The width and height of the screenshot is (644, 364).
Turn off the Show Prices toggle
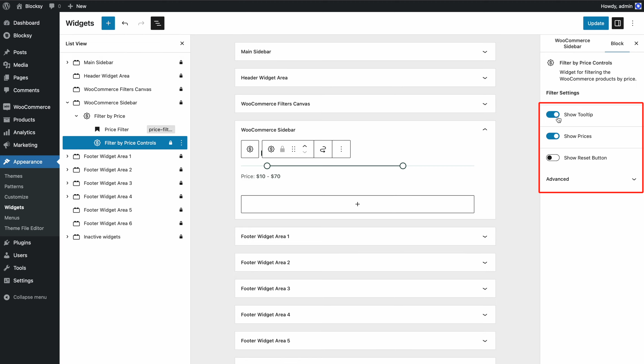553,136
